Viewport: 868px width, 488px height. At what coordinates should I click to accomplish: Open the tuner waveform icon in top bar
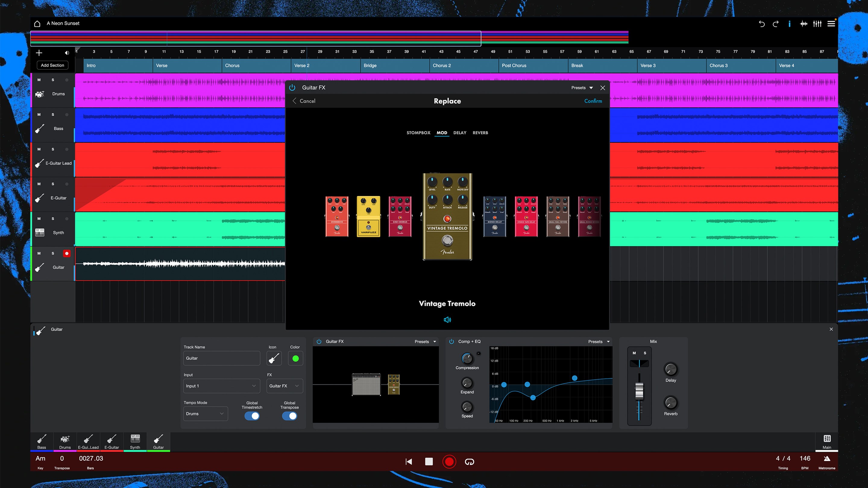point(803,23)
